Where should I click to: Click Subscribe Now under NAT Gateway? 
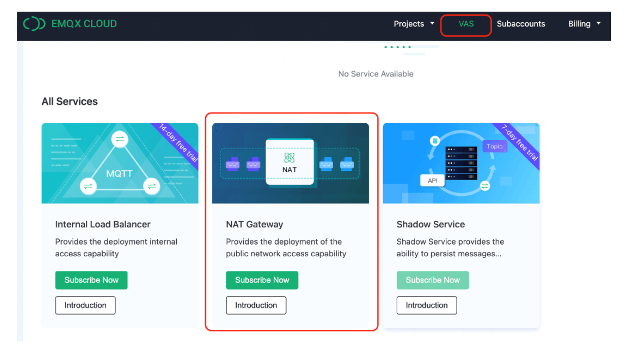coord(262,280)
